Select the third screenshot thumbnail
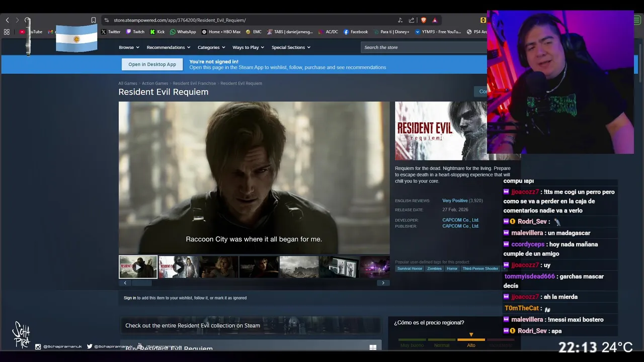 218,267
